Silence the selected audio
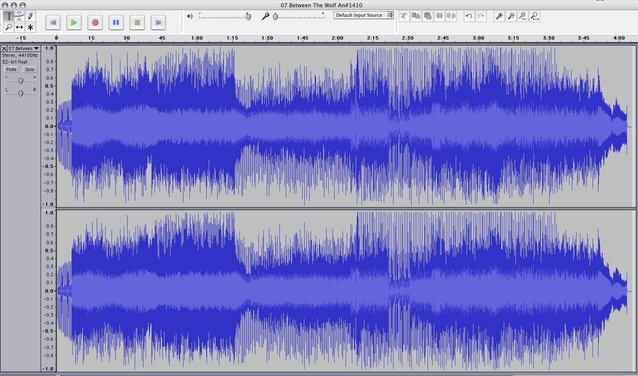638x376 pixels. (451, 16)
